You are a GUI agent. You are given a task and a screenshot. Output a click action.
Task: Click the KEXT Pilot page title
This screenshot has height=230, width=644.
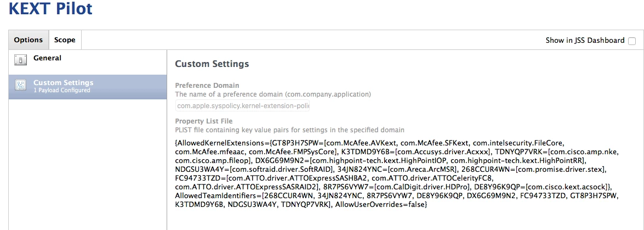[50, 9]
